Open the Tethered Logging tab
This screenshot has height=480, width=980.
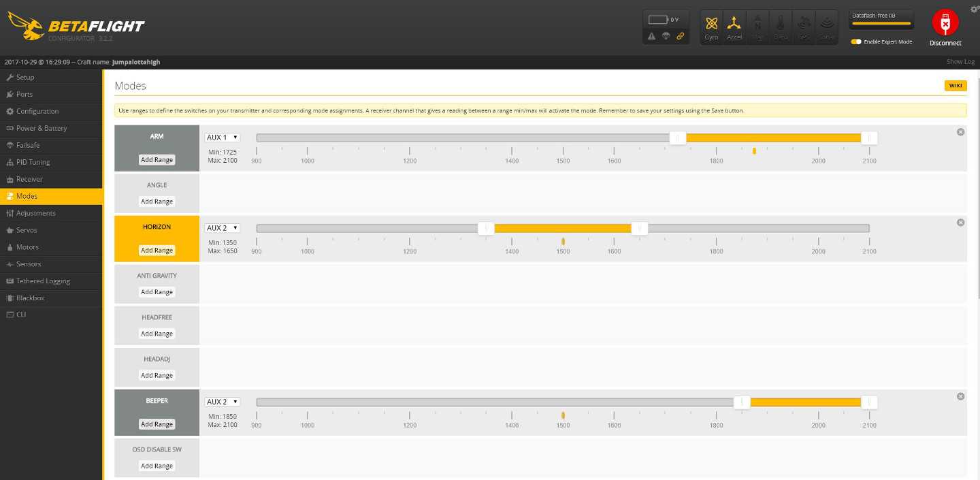tap(52, 281)
